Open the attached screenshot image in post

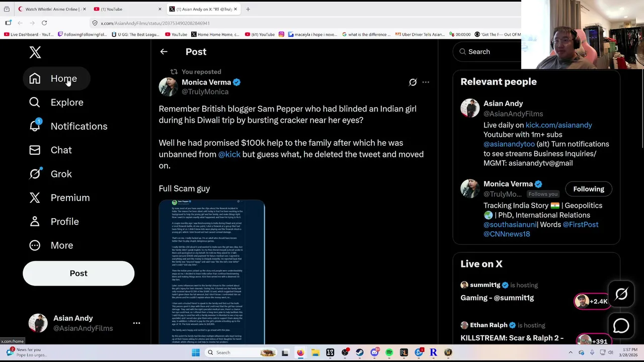(212, 272)
